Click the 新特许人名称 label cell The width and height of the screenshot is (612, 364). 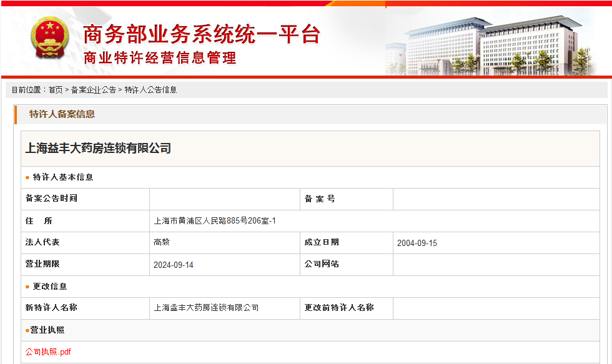pyautogui.click(x=85, y=308)
